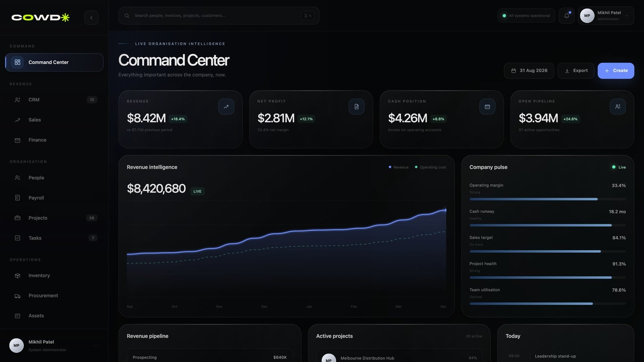The height and width of the screenshot is (362, 644).
Task: Go to the CRM section
Action: (54, 100)
